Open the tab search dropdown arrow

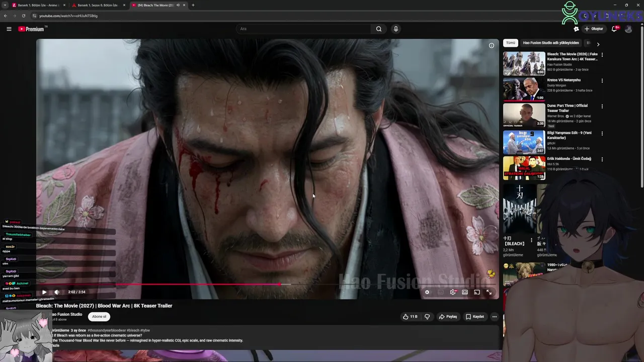tap(5, 5)
